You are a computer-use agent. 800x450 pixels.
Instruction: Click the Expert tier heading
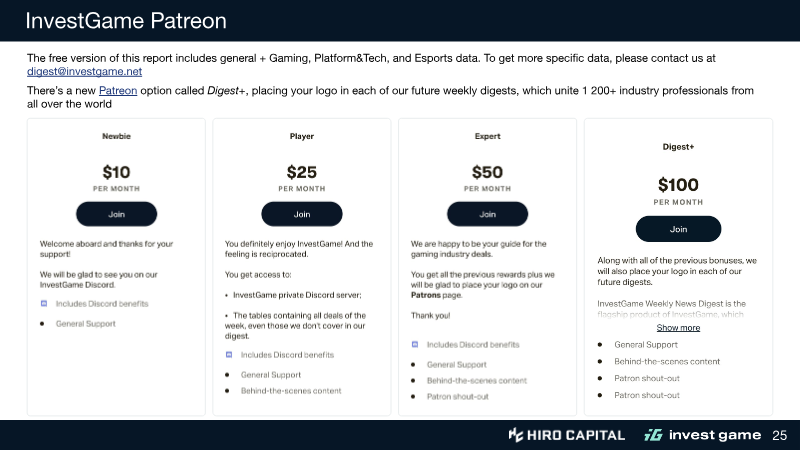pos(488,135)
